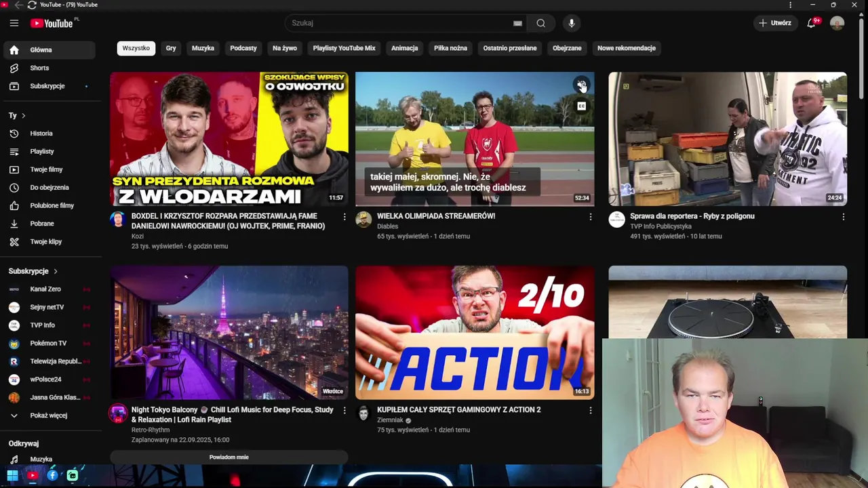Select the Gry filter chip
The height and width of the screenshot is (488, 868).
(171, 48)
